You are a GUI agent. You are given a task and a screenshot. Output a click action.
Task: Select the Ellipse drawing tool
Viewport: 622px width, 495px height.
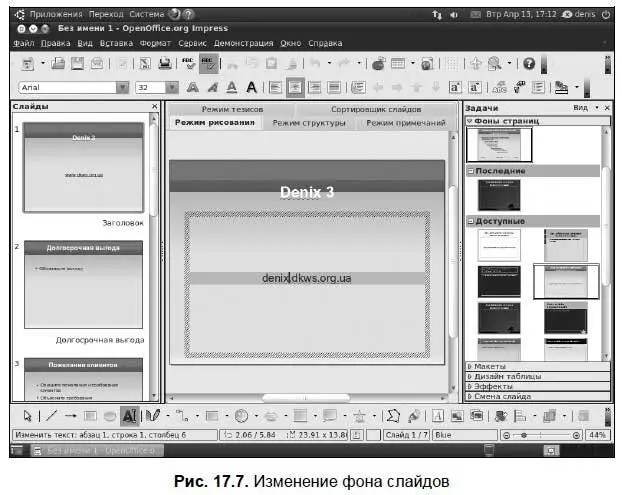(x=109, y=416)
